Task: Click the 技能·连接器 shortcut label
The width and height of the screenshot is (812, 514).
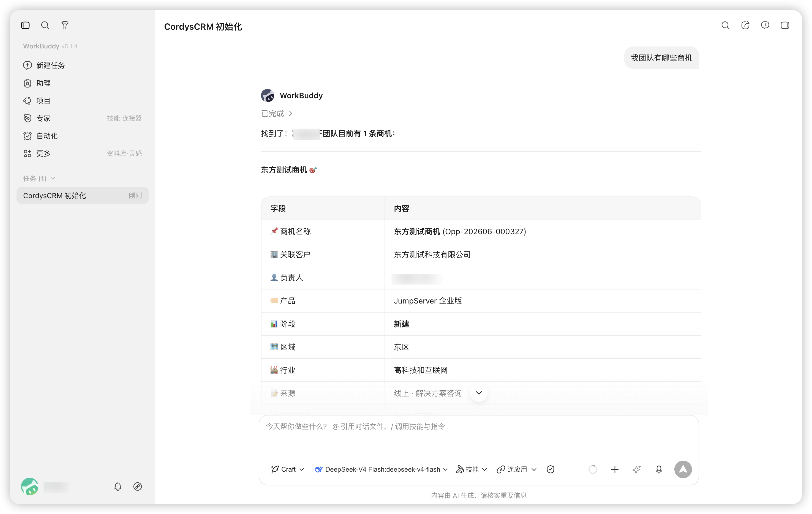Action: tap(124, 118)
